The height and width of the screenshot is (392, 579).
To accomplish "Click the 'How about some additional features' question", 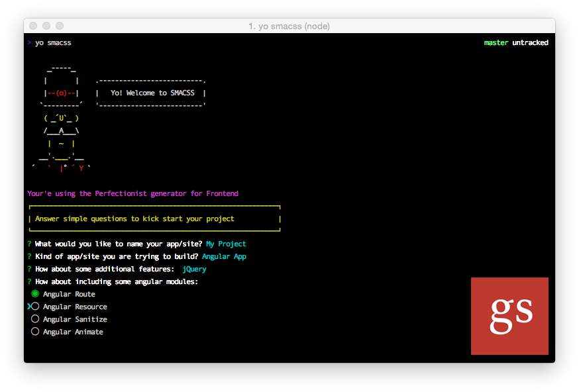I will click(x=105, y=269).
